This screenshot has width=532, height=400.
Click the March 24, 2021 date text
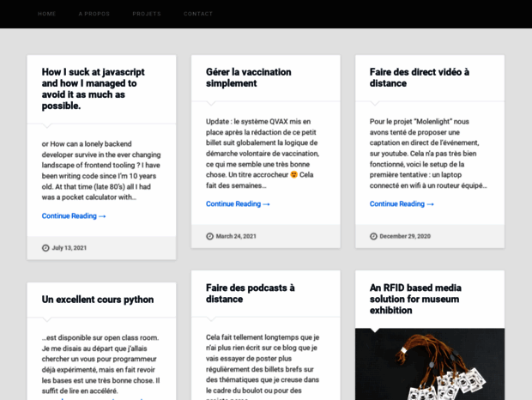236,236
